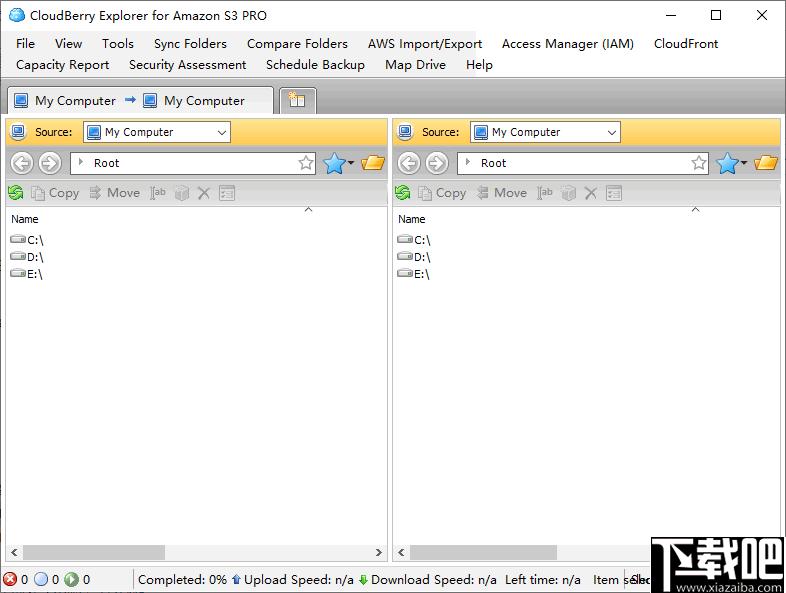Open the right Source dropdown
The image size is (786, 593).
545,132
